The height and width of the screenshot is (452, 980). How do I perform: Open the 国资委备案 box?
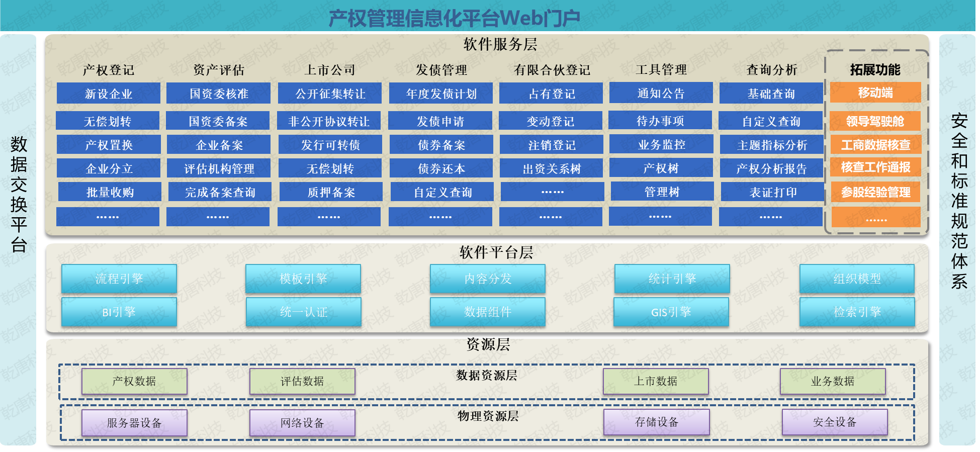click(x=218, y=121)
